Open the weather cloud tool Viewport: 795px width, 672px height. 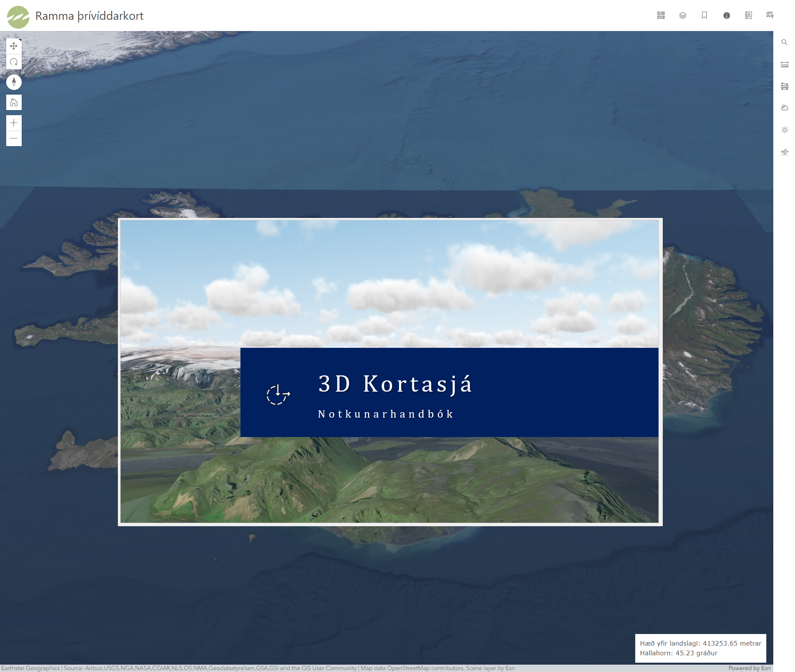pyautogui.click(x=785, y=108)
